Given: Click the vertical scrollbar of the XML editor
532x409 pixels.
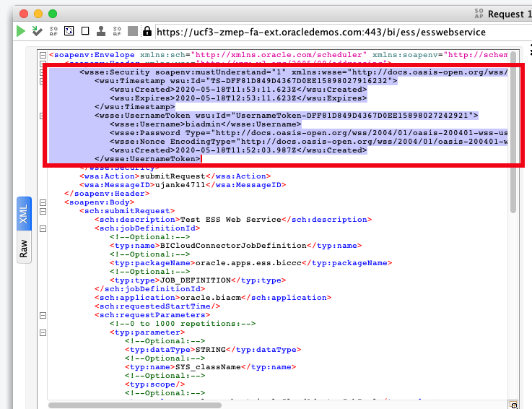Looking at the screenshot, I should (x=513, y=132).
